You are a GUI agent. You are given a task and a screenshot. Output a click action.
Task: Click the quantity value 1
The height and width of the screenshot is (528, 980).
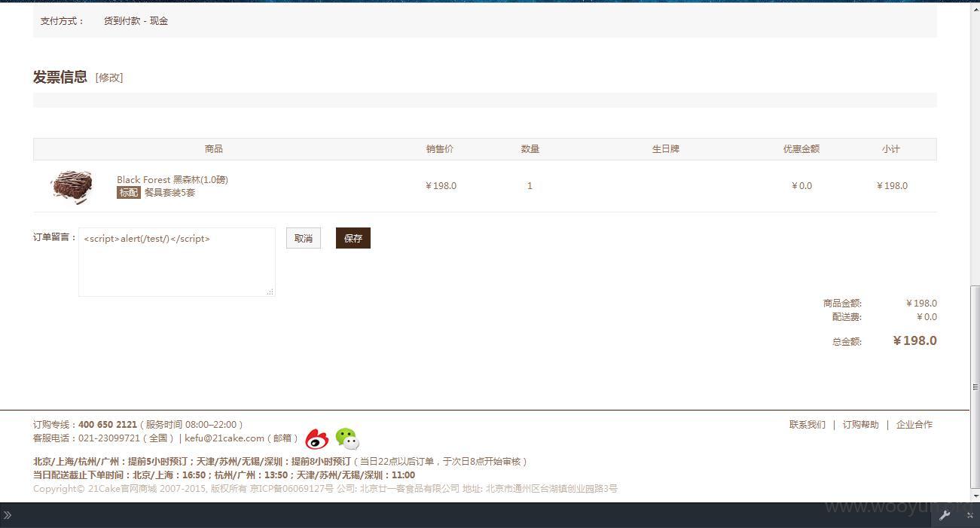530,186
